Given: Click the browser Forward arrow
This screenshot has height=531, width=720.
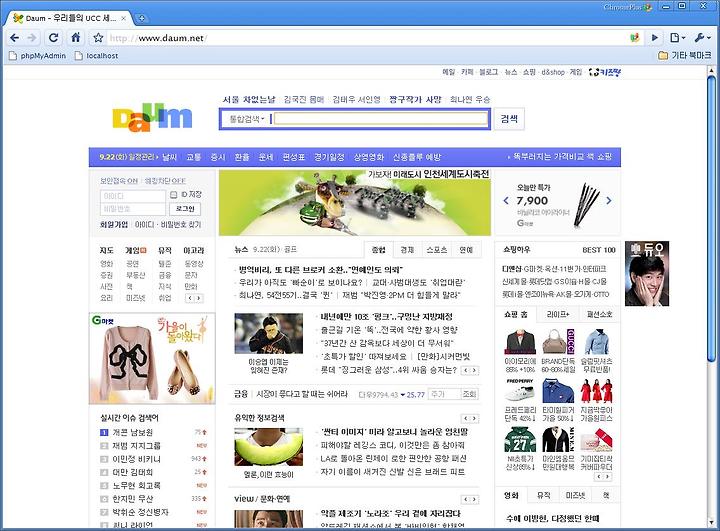Looking at the screenshot, I should (32, 38).
